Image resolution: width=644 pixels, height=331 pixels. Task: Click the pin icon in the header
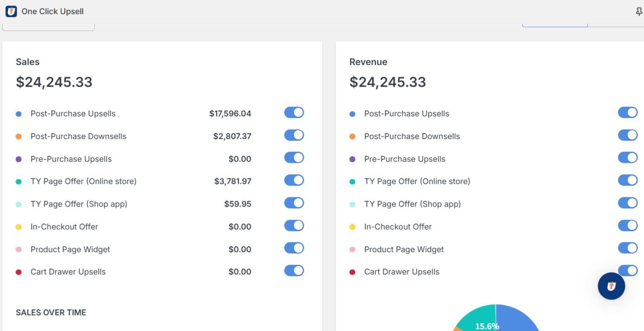639,12
